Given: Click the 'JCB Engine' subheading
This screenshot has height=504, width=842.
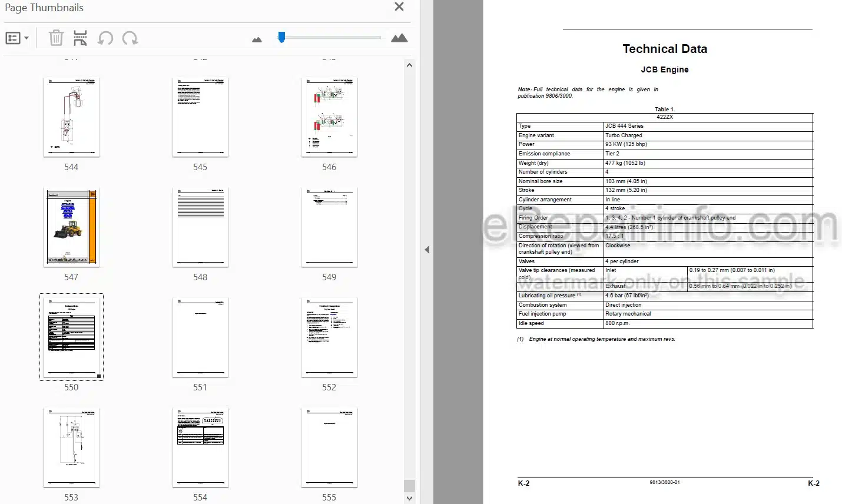Looking at the screenshot, I should click(x=665, y=69).
